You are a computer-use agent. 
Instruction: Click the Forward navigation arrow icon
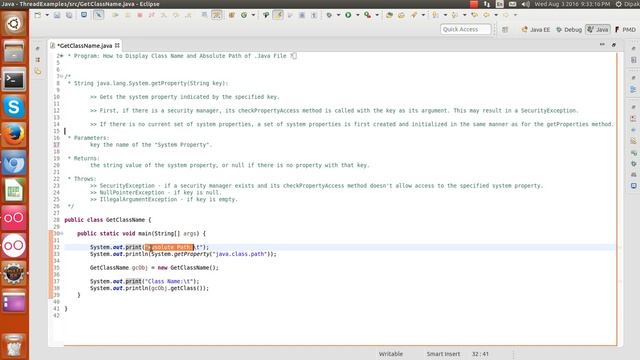click(506, 15)
